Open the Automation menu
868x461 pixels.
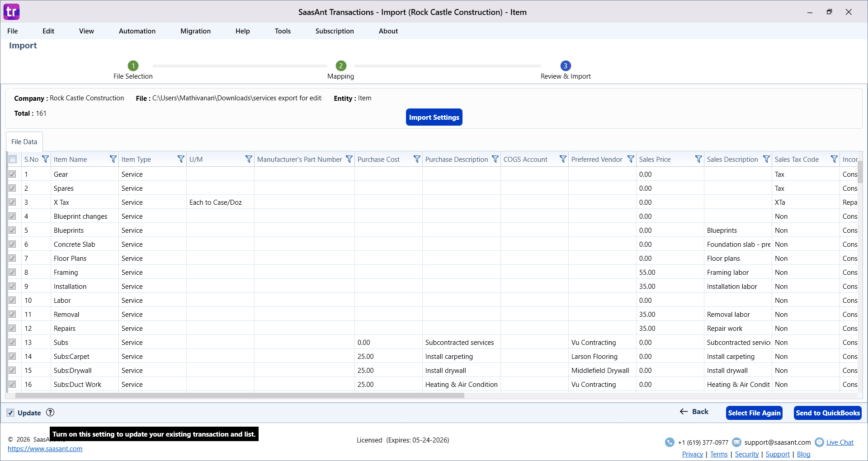click(x=137, y=31)
